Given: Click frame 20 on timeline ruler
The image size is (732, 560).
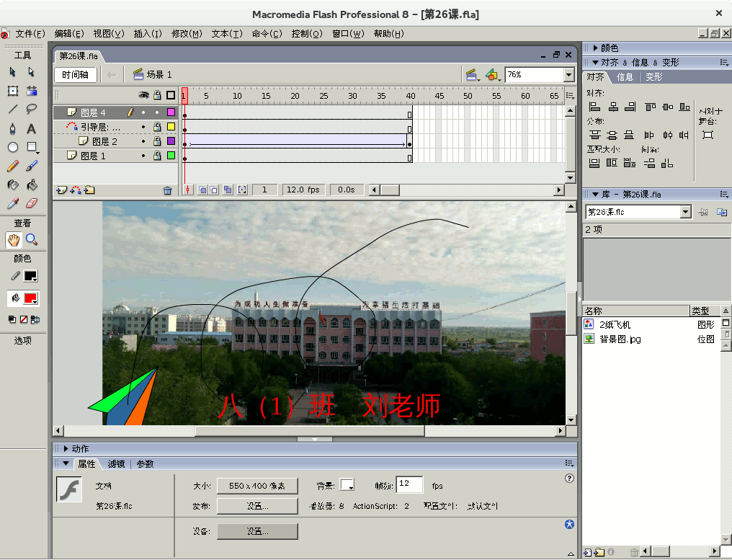Looking at the screenshot, I should point(295,96).
